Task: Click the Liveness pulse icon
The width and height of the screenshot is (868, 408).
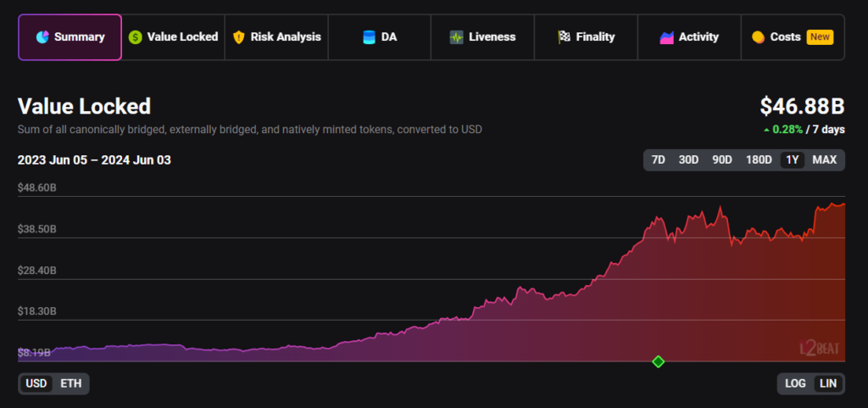Action: (457, 37)
